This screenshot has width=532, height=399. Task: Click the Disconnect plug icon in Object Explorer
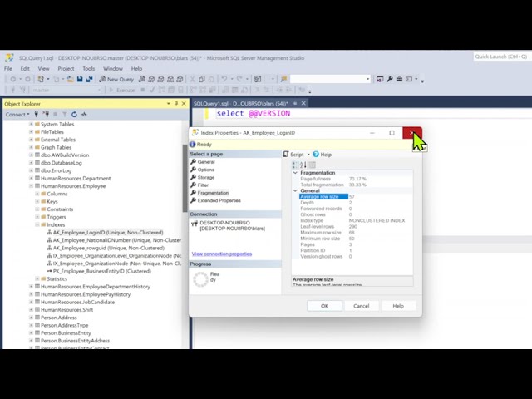(x=46, y=115)
